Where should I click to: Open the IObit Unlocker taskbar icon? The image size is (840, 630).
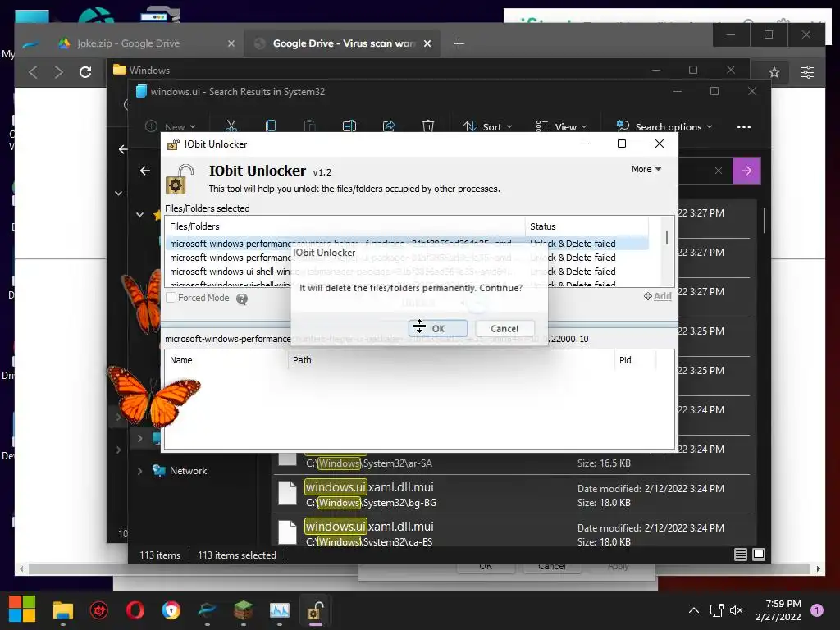(315, 610)
